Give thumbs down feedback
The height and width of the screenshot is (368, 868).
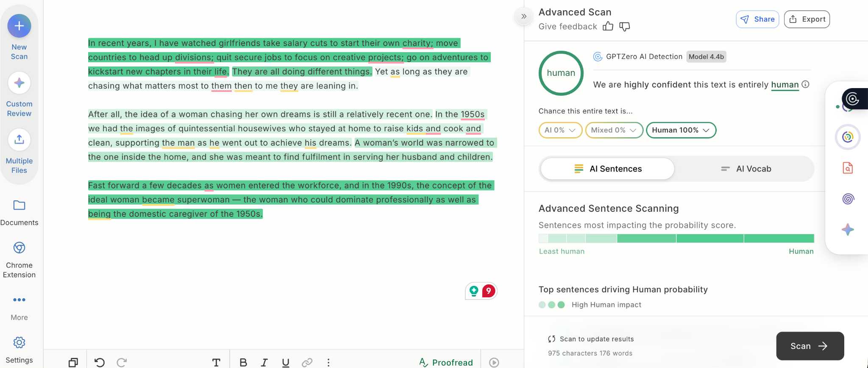tap(625, 27)
